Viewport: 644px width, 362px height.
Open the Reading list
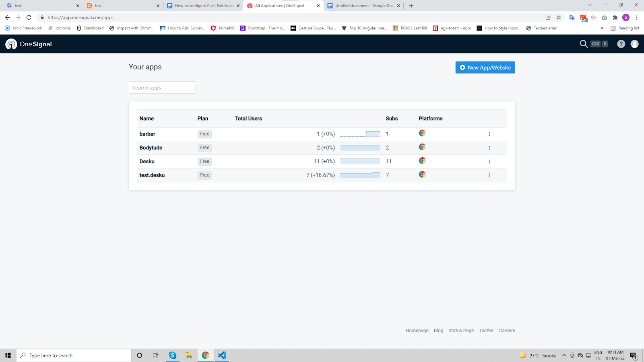[625, 28]
